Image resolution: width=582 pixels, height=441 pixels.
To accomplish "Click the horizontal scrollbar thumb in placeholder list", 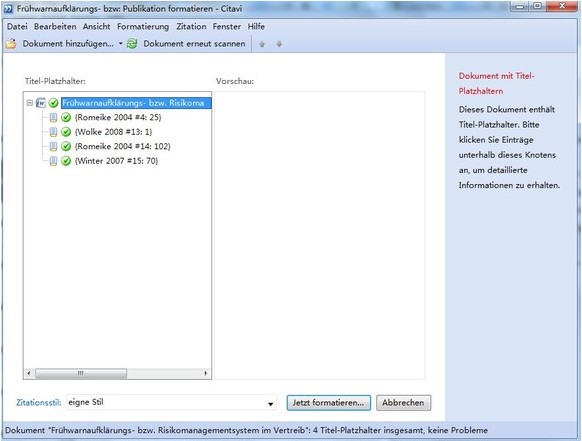I will click(81, 373).
